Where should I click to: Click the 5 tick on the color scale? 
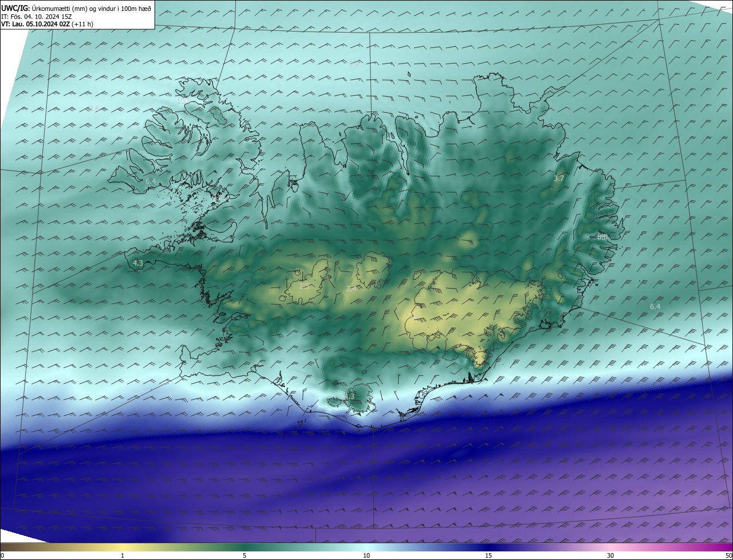coord(245,555)
